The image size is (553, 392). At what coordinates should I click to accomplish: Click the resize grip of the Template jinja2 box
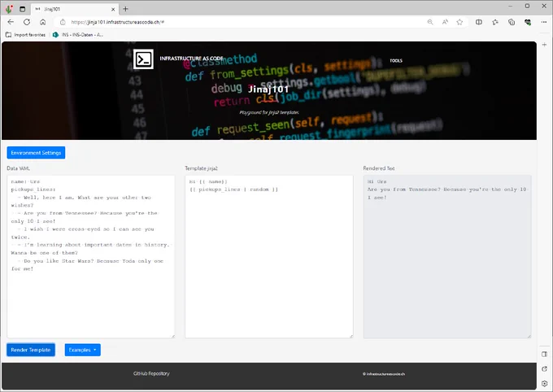click(x=351, y=336)
